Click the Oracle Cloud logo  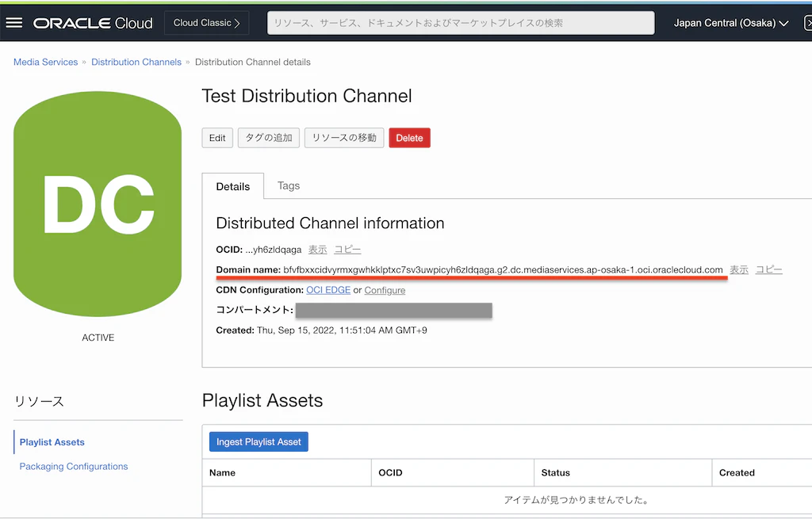click(x=94, y=23)
